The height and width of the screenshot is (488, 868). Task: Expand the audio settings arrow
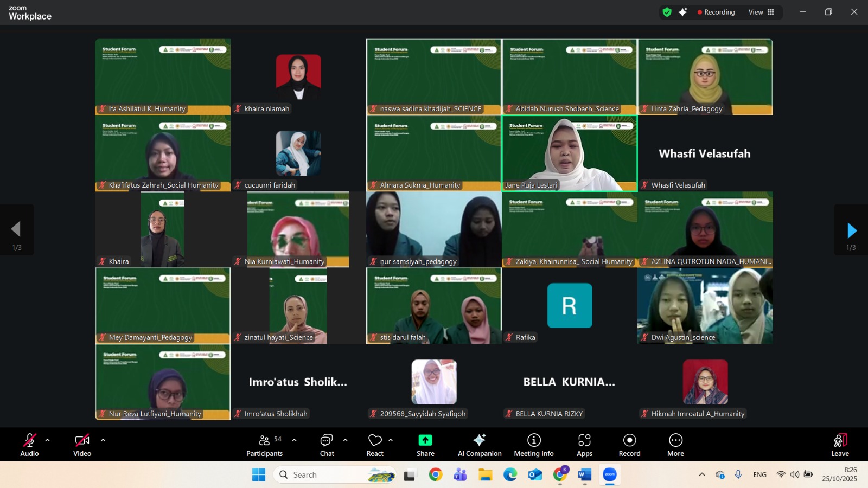(48, 440)
